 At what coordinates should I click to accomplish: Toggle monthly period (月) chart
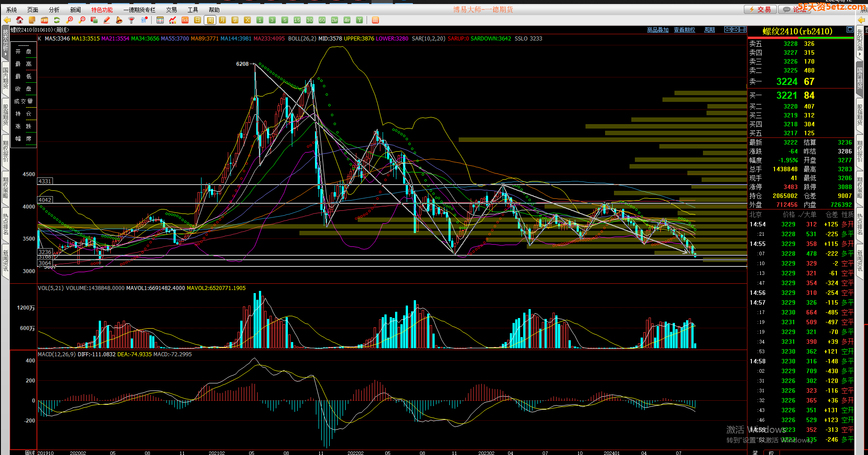pos(222,20)
